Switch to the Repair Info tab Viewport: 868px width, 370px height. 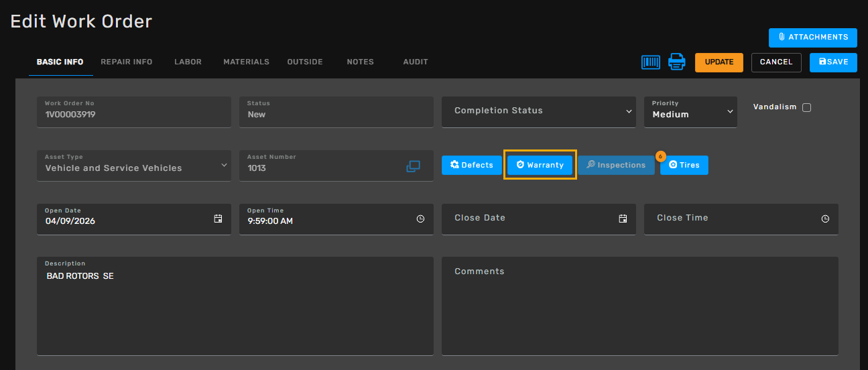[x=127, y=62]
